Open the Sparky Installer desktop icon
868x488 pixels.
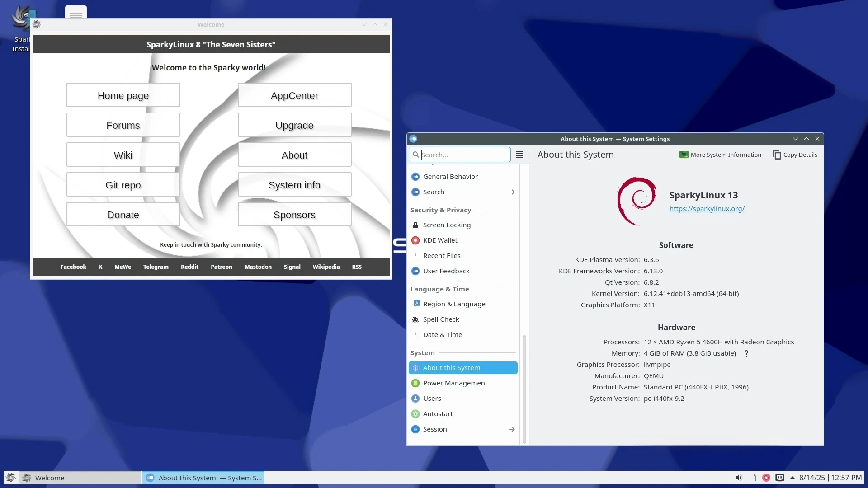[x=20, y=28]
